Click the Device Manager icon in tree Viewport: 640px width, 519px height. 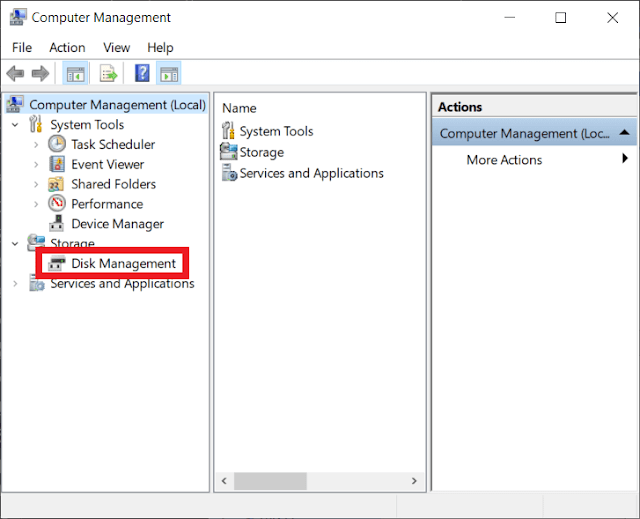click(x=57, y=224)
